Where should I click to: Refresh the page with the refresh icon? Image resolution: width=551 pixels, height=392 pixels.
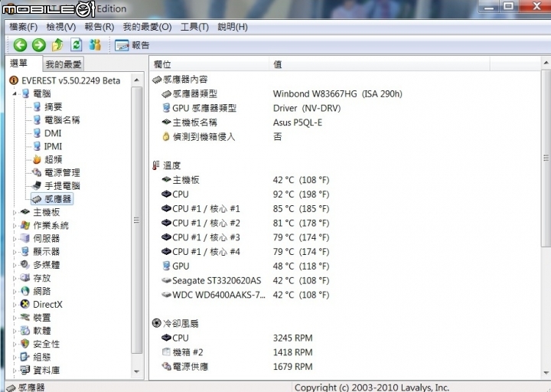[77, 45]
